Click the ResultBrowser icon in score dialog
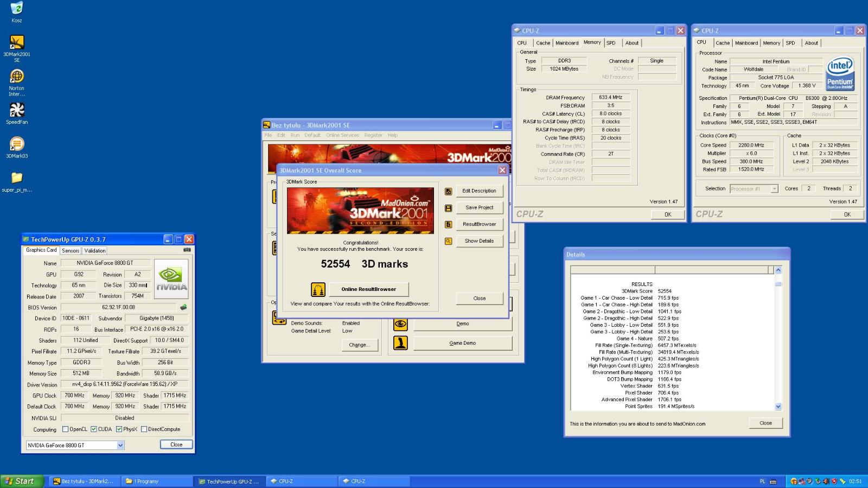This screenshot has width=868, height=488. [448, 224]
